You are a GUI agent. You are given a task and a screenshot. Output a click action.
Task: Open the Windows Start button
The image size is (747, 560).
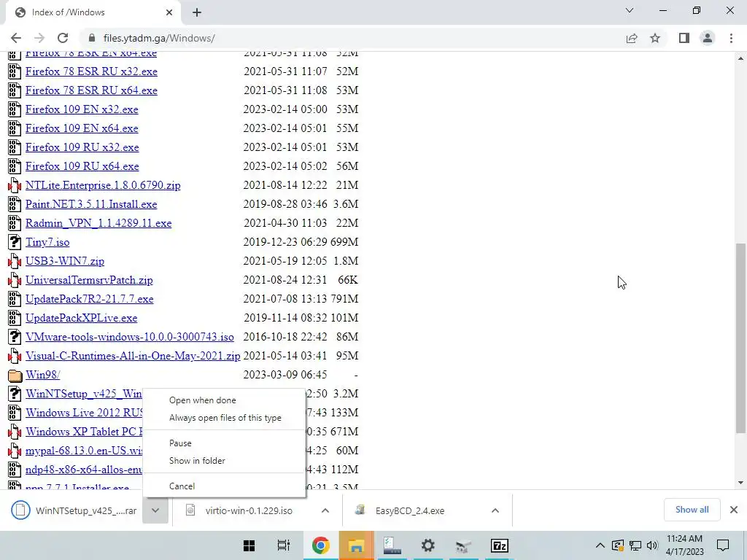(x=249, y=545)
